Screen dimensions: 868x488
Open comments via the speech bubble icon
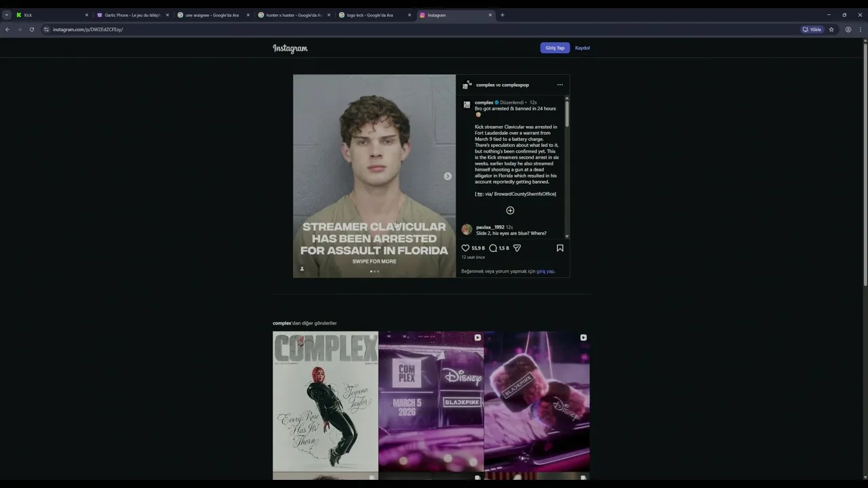(493, 248)
